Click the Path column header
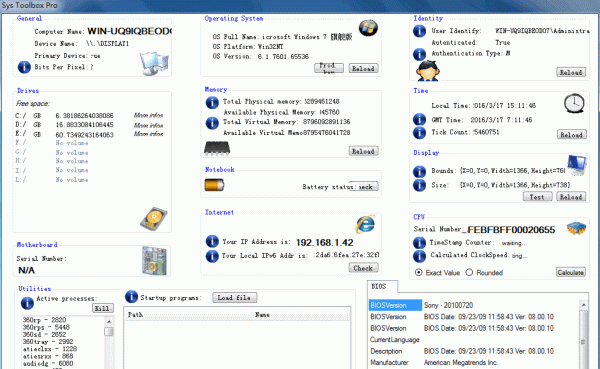 coord(189,315)
